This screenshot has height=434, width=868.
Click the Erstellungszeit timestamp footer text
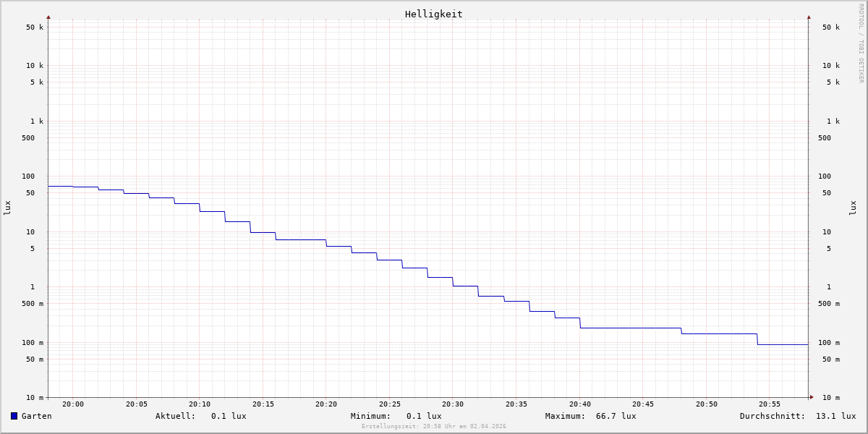click(x=434, y=426)
